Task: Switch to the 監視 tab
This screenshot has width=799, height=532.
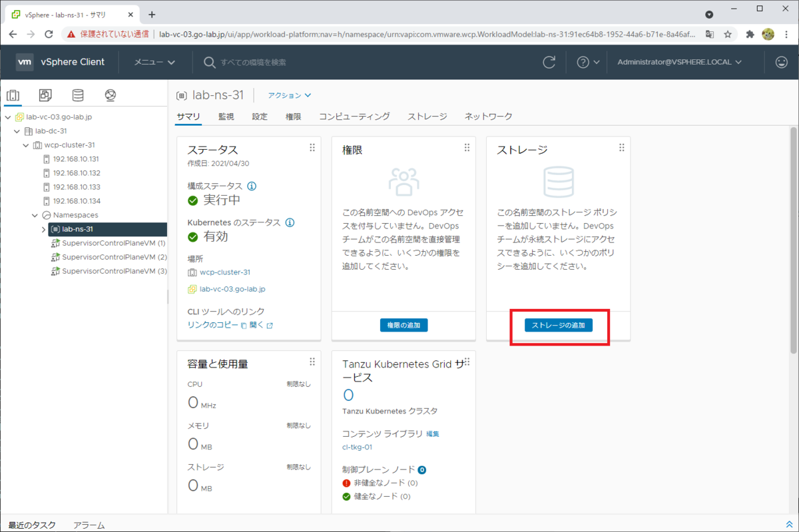Action: [226, 117]
